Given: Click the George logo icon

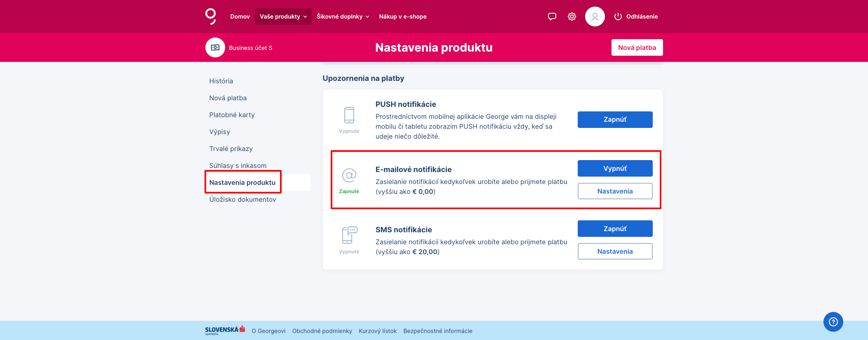Looking at the screenshot, I should pyautogui.click(x=211, y=17).
